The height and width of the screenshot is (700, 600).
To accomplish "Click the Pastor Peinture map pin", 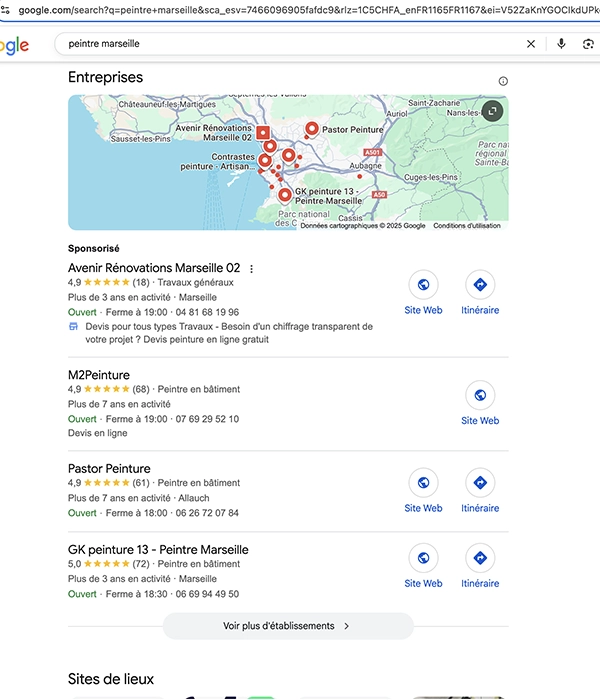I will 312,129.
